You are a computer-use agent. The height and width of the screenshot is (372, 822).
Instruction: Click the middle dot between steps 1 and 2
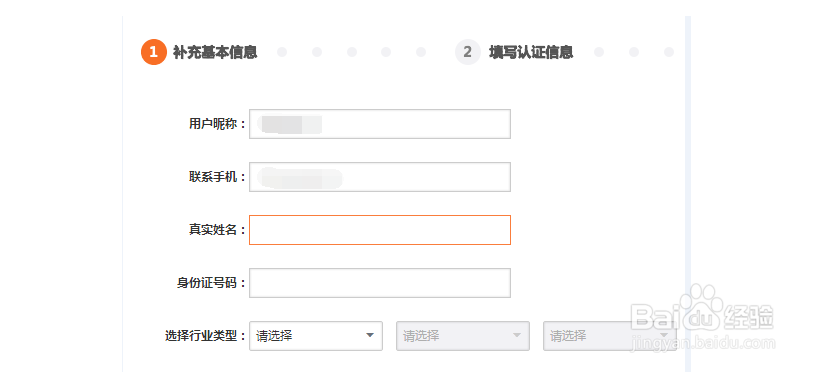tap(352, 52)
